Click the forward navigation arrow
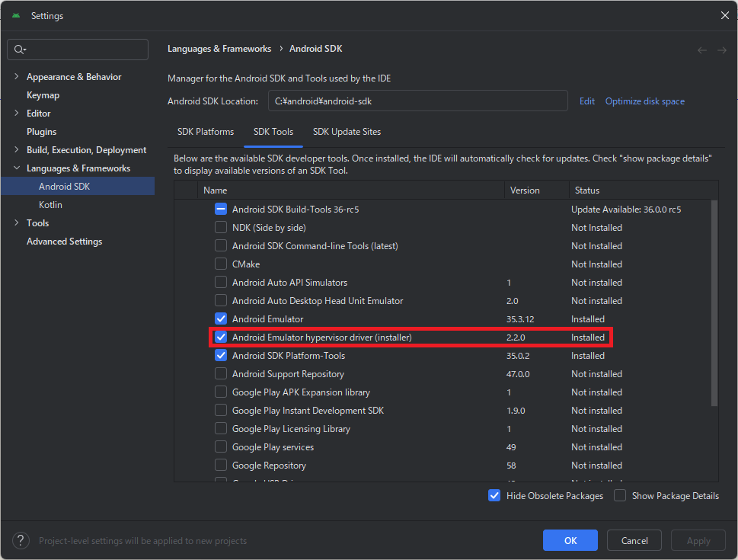 tap(721, 50)
